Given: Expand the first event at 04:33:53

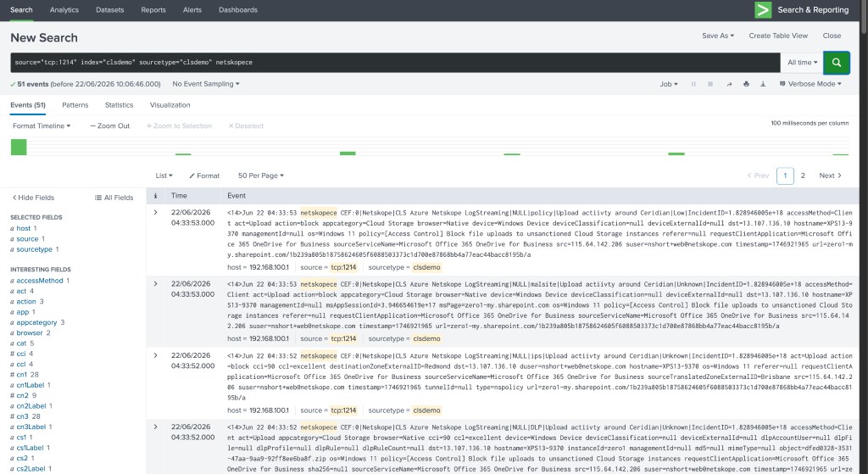Looking at the screenshot, I should tap(156, 212).
